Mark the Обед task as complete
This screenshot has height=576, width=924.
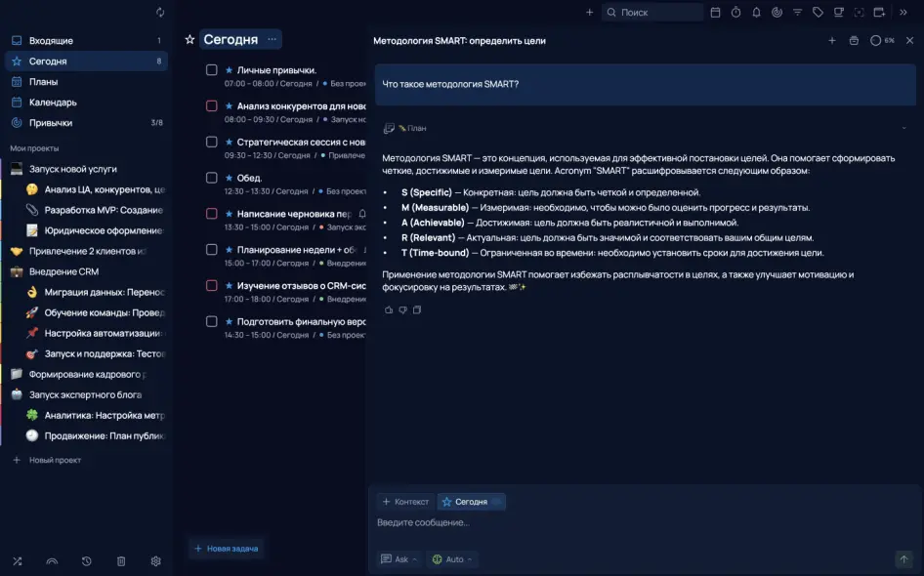tap(212, 178)
